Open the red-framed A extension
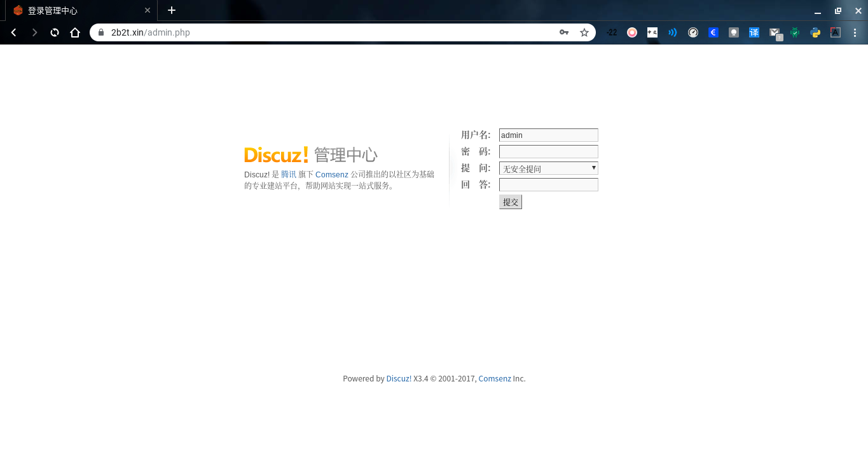 click(x=834, y=32)
